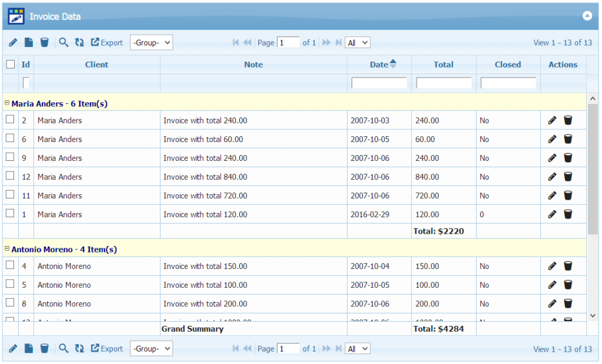Delete invoice 12 using its row trash icon
602x364 pixels.
tap(568, 177)
